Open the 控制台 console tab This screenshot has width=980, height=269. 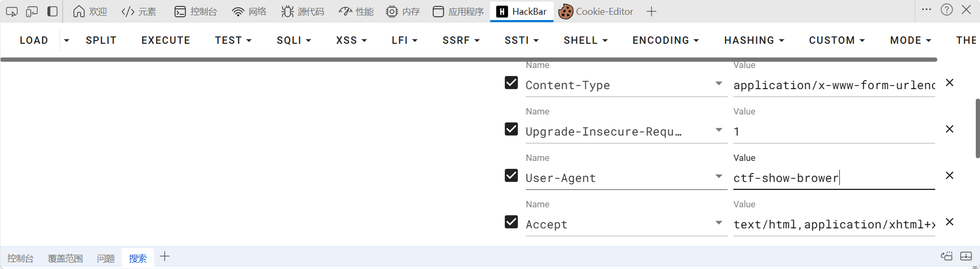(196, 12)
